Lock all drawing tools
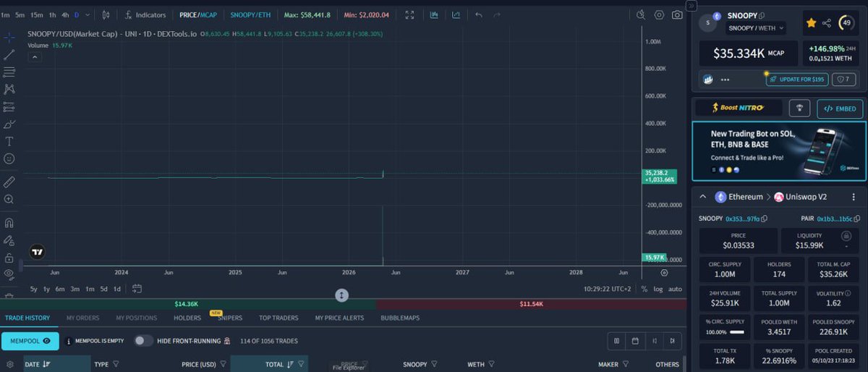This screenshot has width=868, height=372. pyautogui.click(x=9, y=257)
